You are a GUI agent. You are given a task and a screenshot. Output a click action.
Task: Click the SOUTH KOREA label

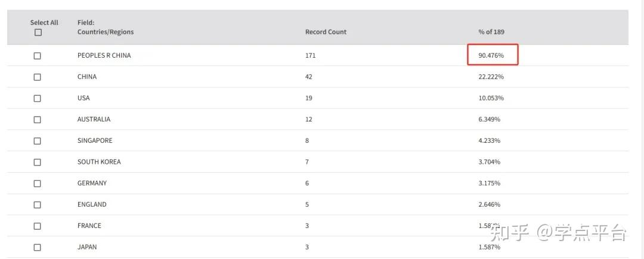[99, 162]
